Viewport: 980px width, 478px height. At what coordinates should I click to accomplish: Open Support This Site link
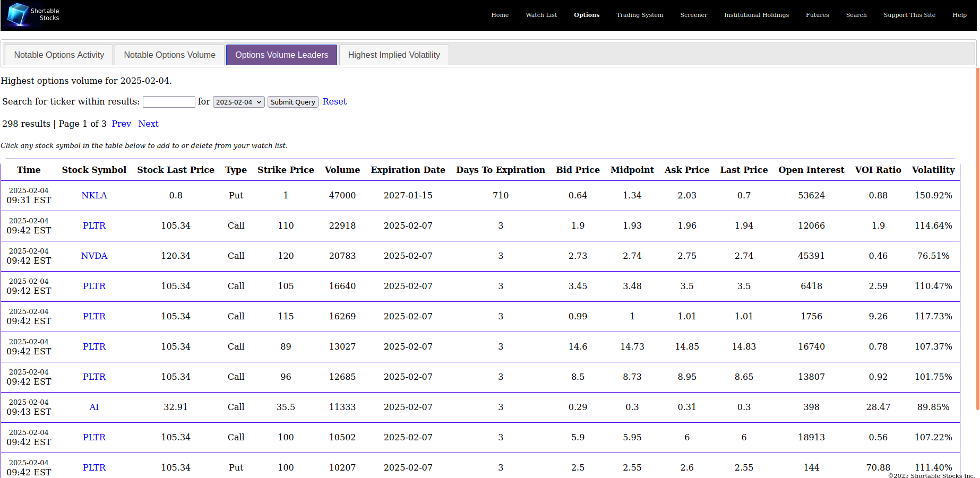909,15
